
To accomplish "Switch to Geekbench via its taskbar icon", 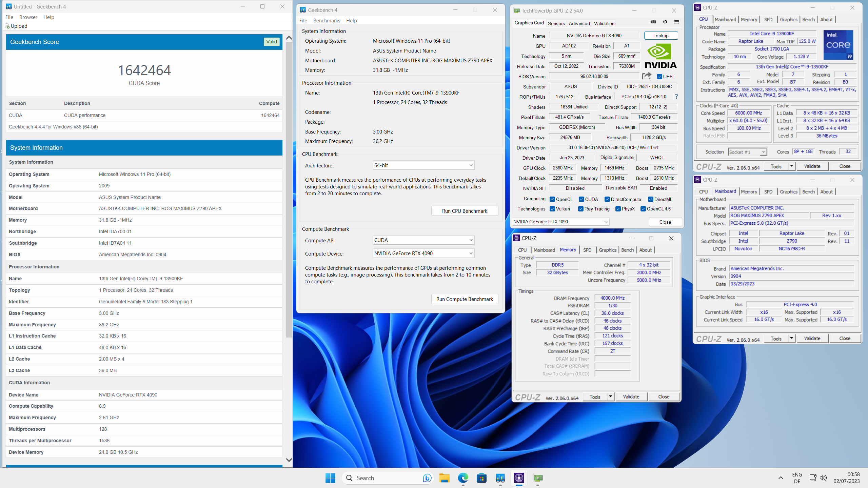I will coord(500,478).
